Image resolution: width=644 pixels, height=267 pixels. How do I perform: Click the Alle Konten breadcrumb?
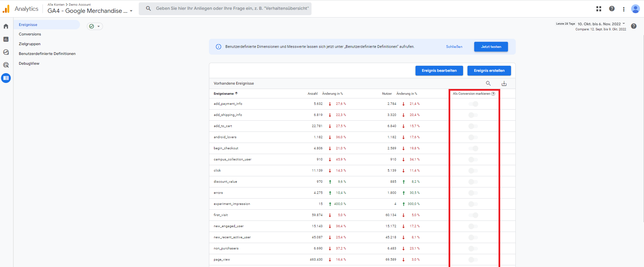pyautogui.click(x=56, y=5)
